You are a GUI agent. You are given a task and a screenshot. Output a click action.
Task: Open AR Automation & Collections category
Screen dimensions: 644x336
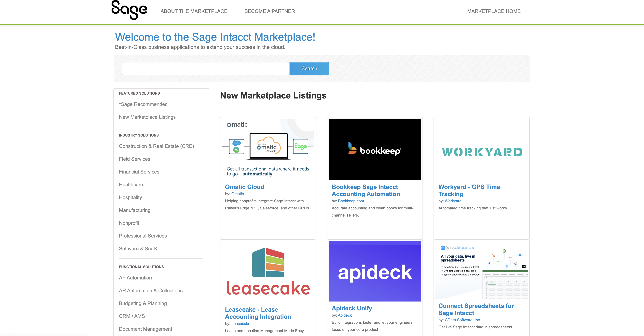click(151, 290)
